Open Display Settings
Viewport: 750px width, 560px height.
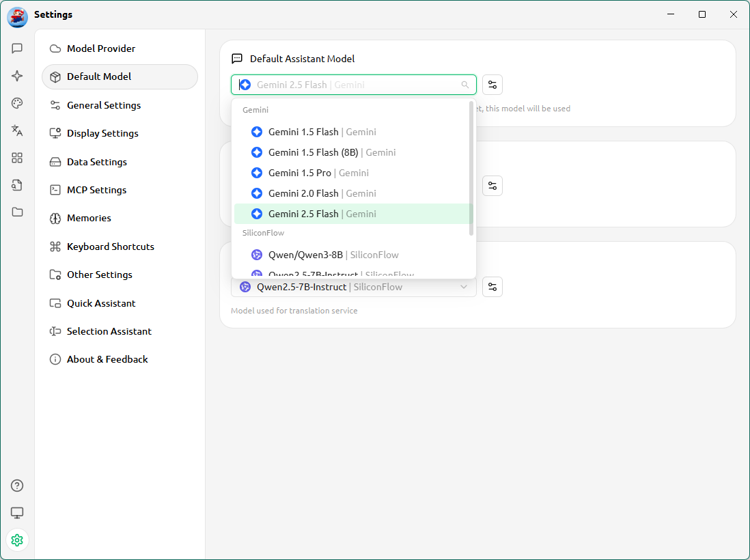[x=120, y=133]
